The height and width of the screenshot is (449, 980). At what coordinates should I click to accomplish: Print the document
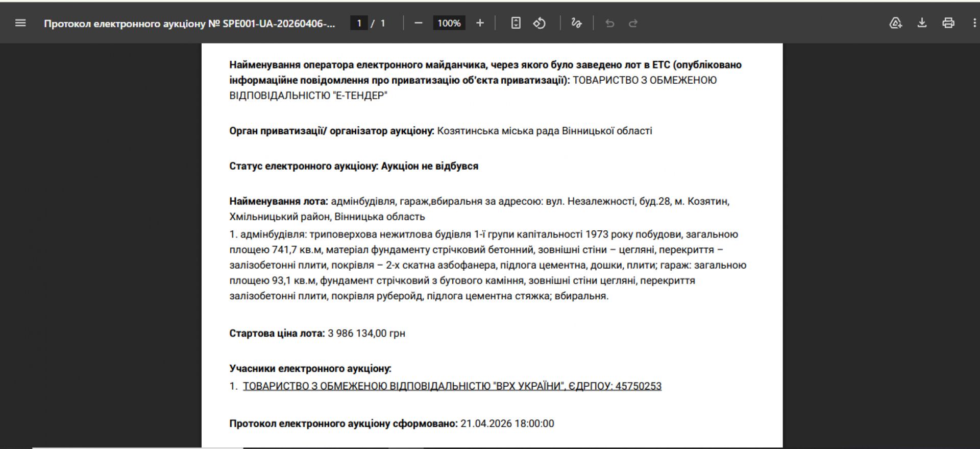(948, 23)
